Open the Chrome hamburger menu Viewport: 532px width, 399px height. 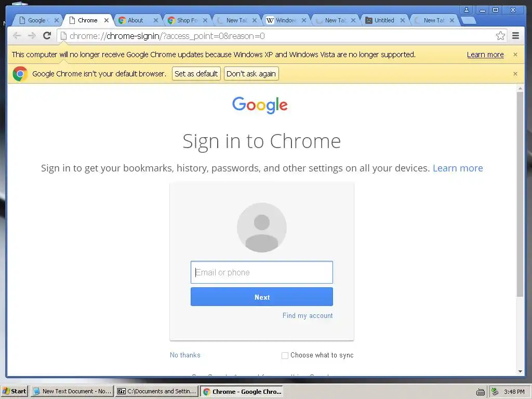click(516, 36)
